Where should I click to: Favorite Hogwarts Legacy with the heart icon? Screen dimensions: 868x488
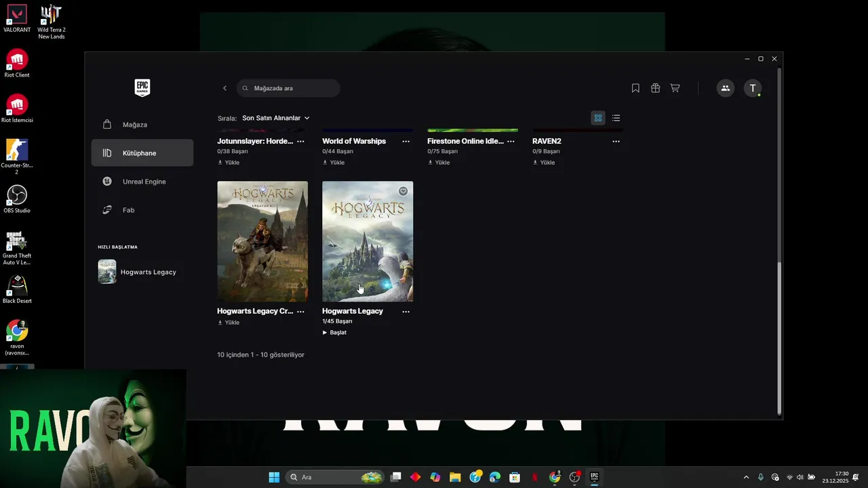403,191
